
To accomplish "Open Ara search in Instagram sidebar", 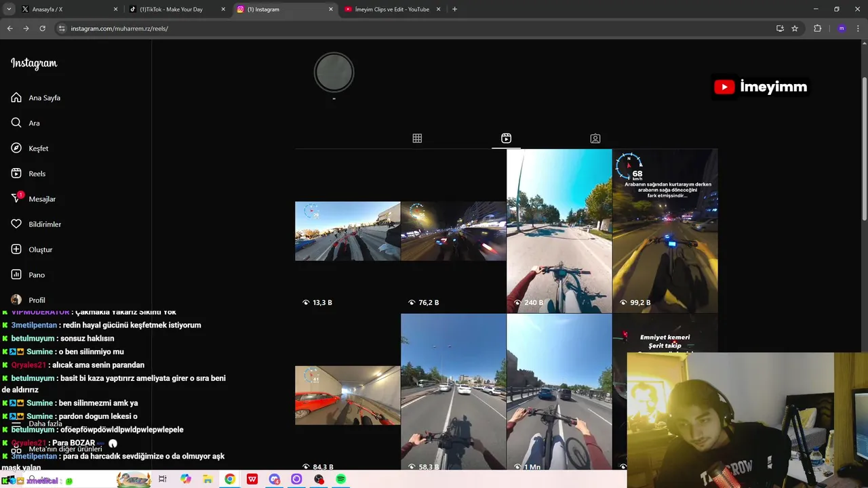I will point(25,123).
